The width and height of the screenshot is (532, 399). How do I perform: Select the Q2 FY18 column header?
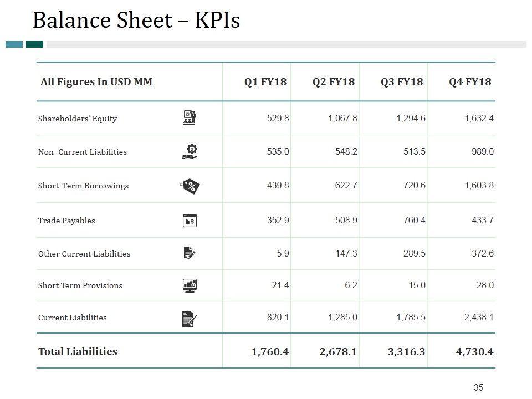click(x=334, y=82)
